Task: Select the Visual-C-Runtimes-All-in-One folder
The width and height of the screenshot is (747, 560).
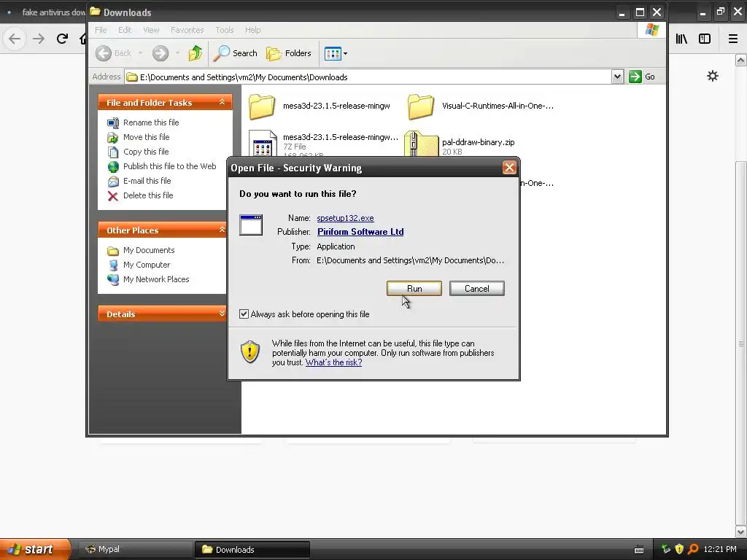Action: pyautogui.click(x=481, y=106)
